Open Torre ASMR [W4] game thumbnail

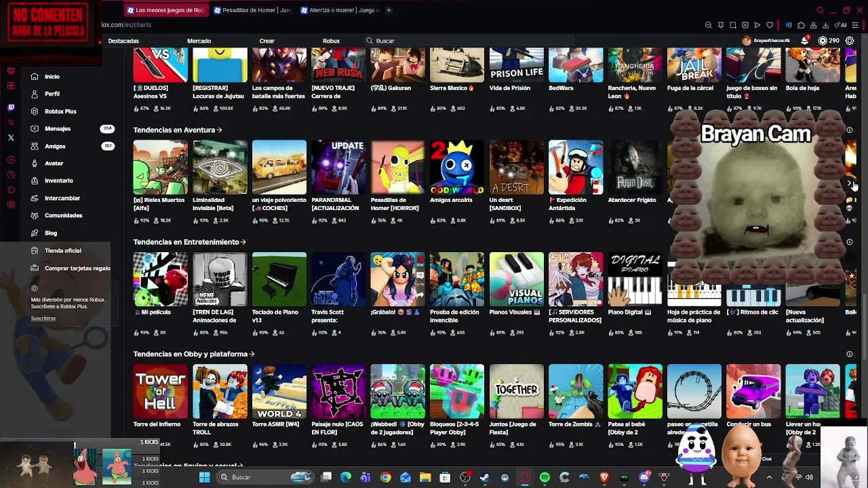coord(279,391)
